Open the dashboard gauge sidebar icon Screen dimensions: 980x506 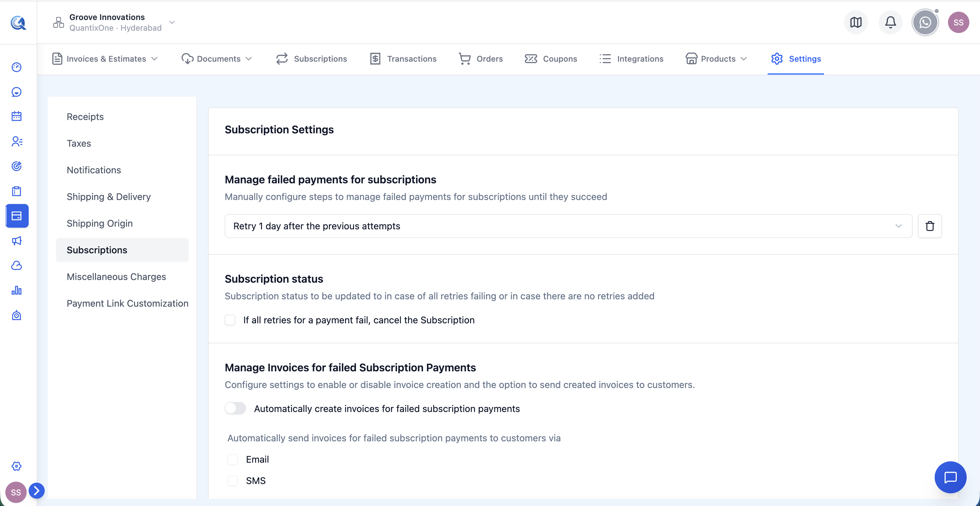16,67
